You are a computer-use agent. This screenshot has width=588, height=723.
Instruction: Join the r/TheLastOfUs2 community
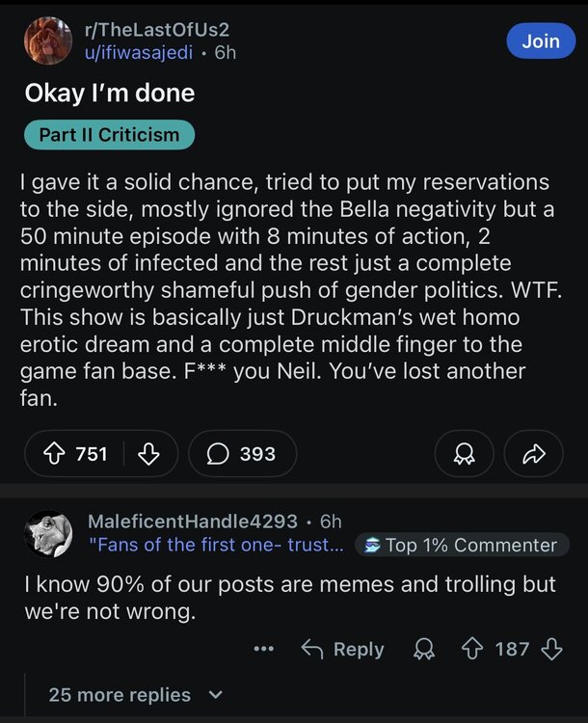540,40
